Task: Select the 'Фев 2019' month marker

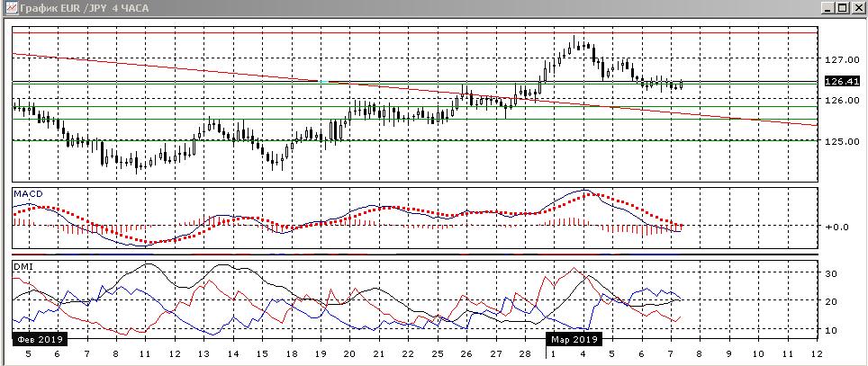Action: click(39, 340)
